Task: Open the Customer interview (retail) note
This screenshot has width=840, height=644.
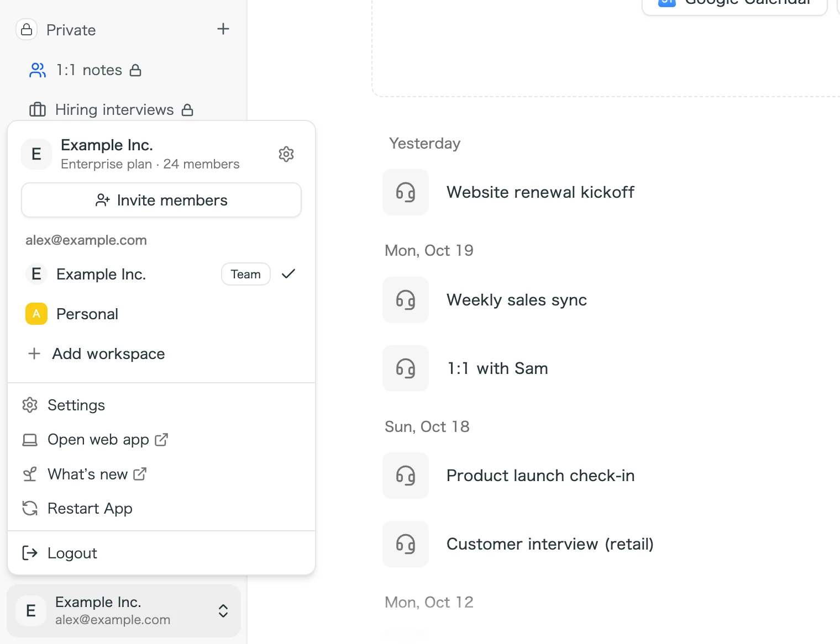Action: [550, 544]
